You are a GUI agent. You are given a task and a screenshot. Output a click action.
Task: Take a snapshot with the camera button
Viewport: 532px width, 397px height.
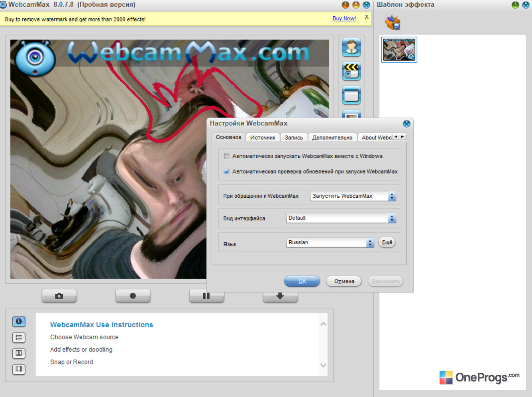coord(59,296)
